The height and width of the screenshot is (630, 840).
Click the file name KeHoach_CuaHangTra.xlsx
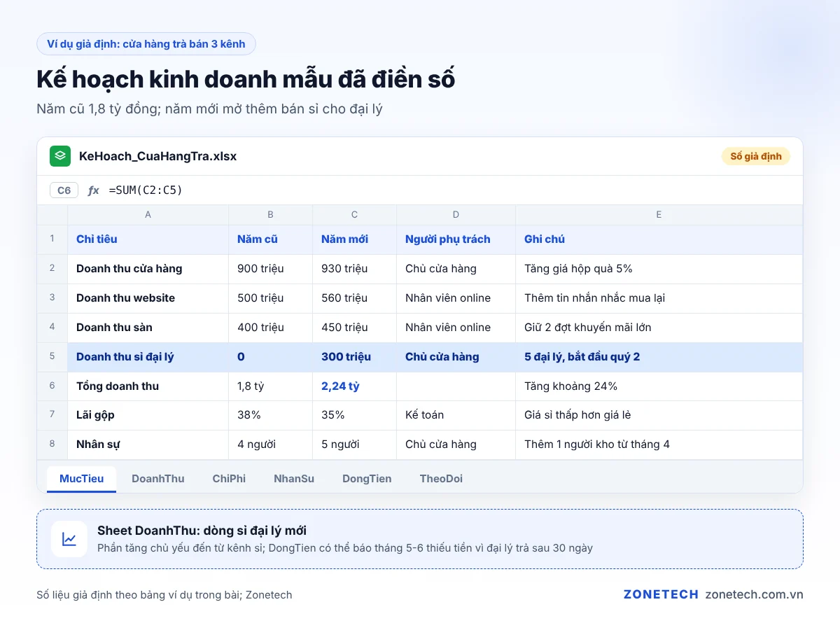[x=157, y=156]
